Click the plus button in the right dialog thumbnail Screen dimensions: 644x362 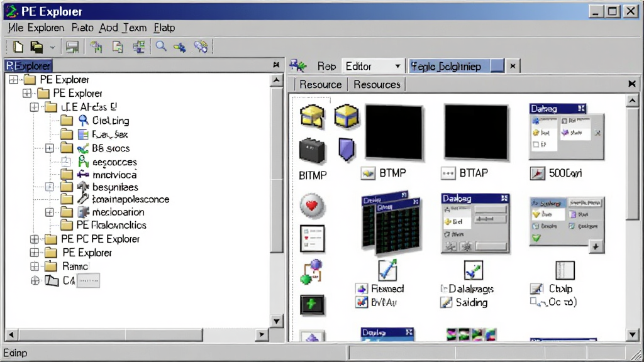596,246
